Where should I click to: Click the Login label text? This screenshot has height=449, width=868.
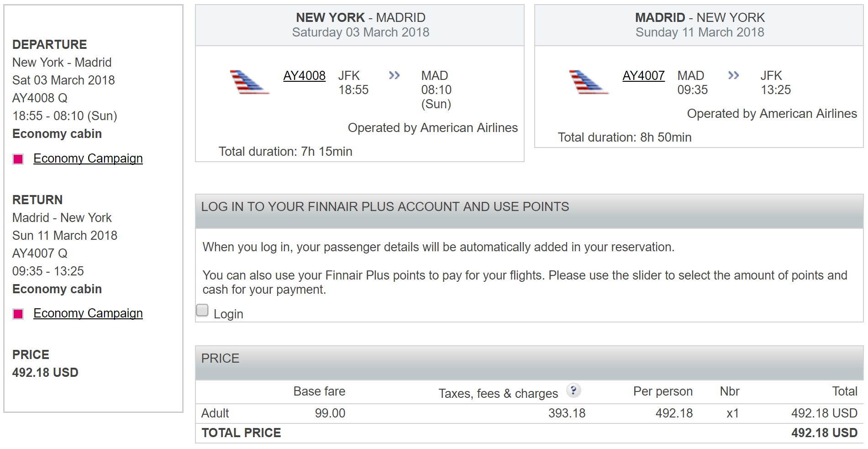point(228,314)
